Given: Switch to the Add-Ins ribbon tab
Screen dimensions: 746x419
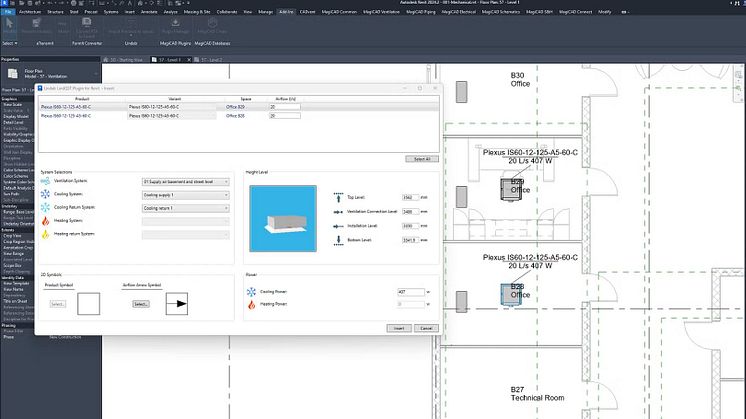Looking at the screenshot, I should coord(286,11).
